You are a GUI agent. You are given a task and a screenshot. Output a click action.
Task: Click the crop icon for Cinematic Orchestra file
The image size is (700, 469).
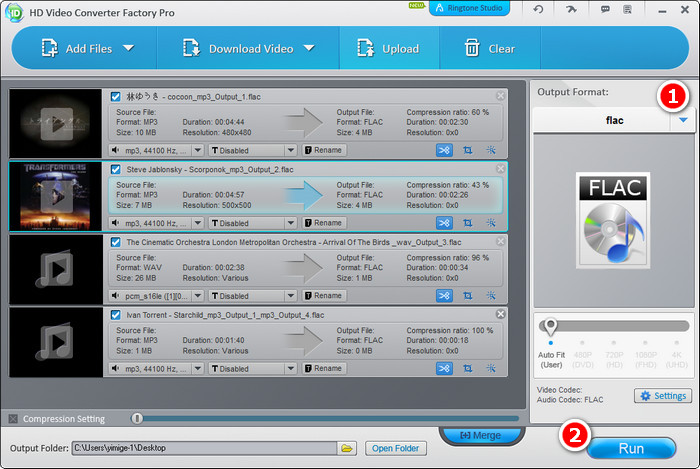pos(467,296)
